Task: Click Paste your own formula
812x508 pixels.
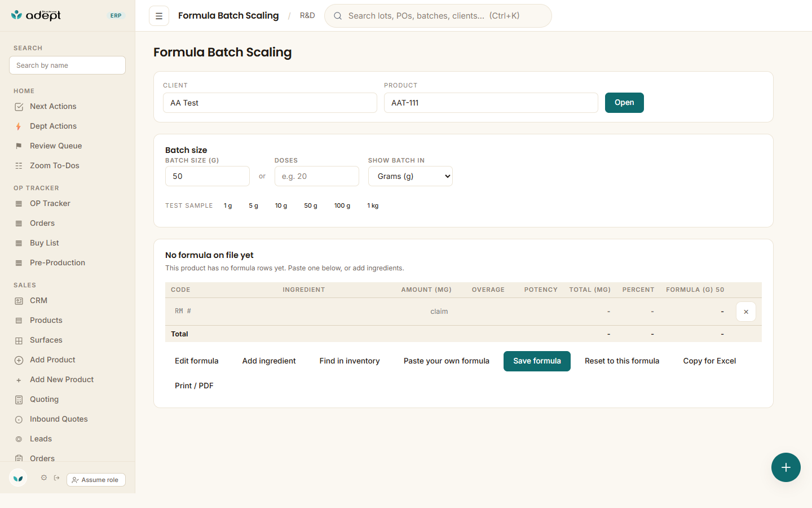Action: pos(447,361)
